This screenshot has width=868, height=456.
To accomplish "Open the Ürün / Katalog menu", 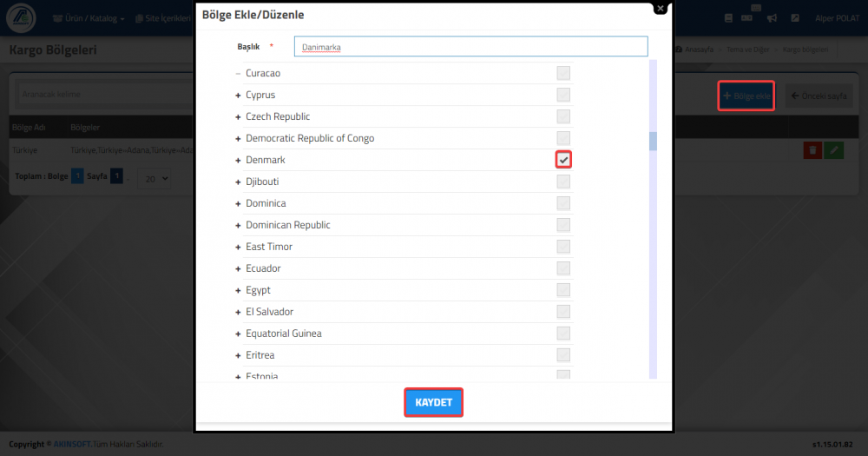I will (x=89, y=18).
